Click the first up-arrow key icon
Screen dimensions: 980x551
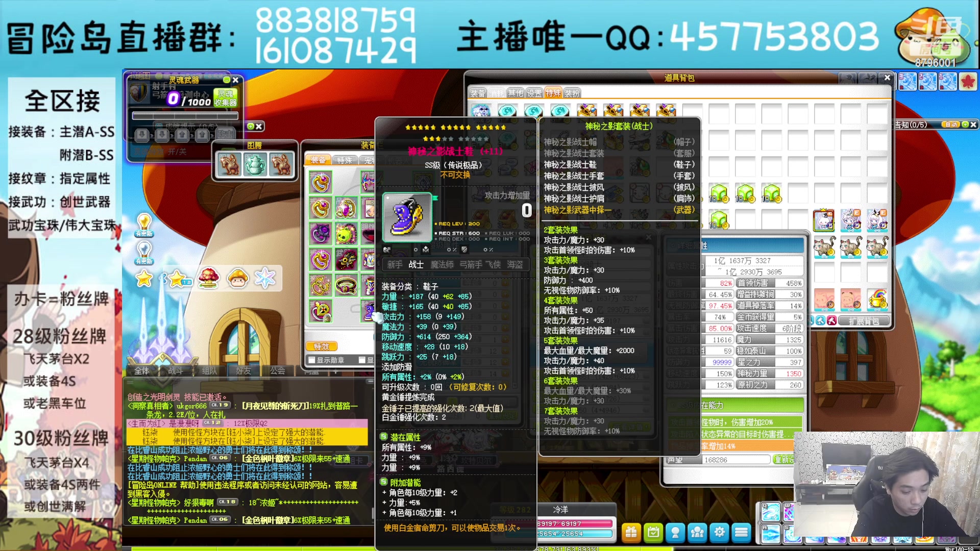[182, 135]
